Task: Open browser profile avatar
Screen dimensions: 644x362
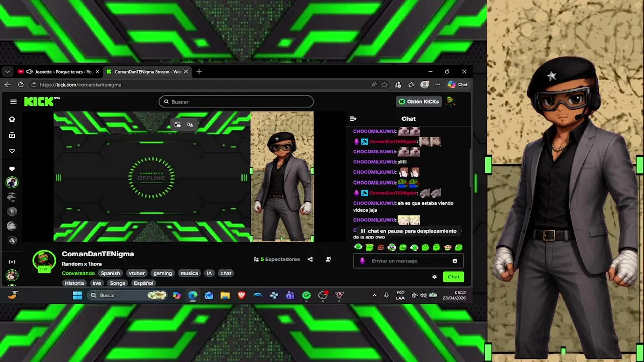Action: coord(425,85)
